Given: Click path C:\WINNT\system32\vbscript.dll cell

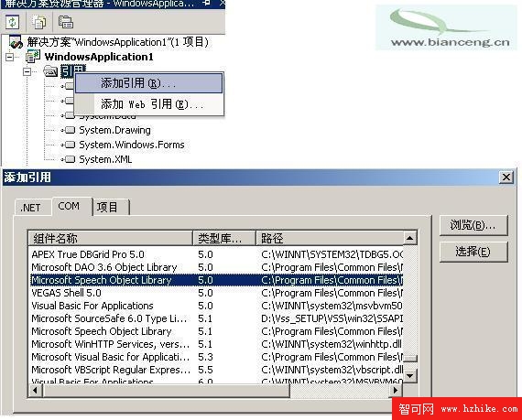Looking at the screenshot, I should 332,370.
